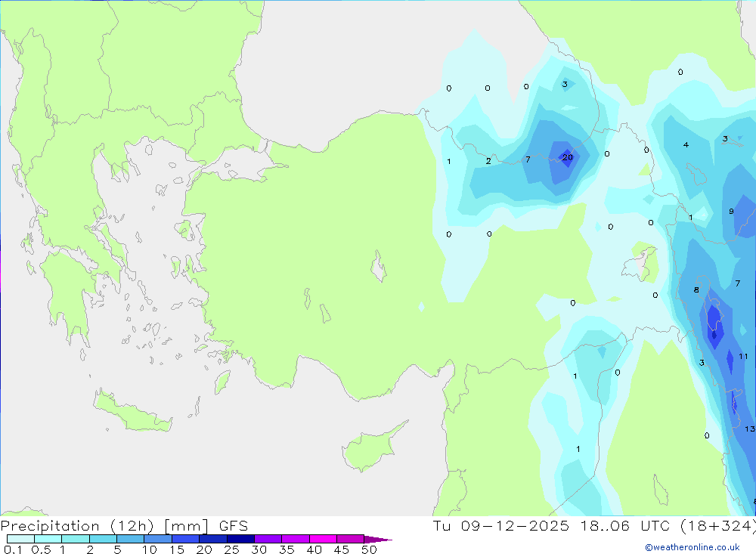The width and height of the screenshot is (756, 554).
Task: Open the weatheronline.co.uk copyright link
Action: click(692, 547)
